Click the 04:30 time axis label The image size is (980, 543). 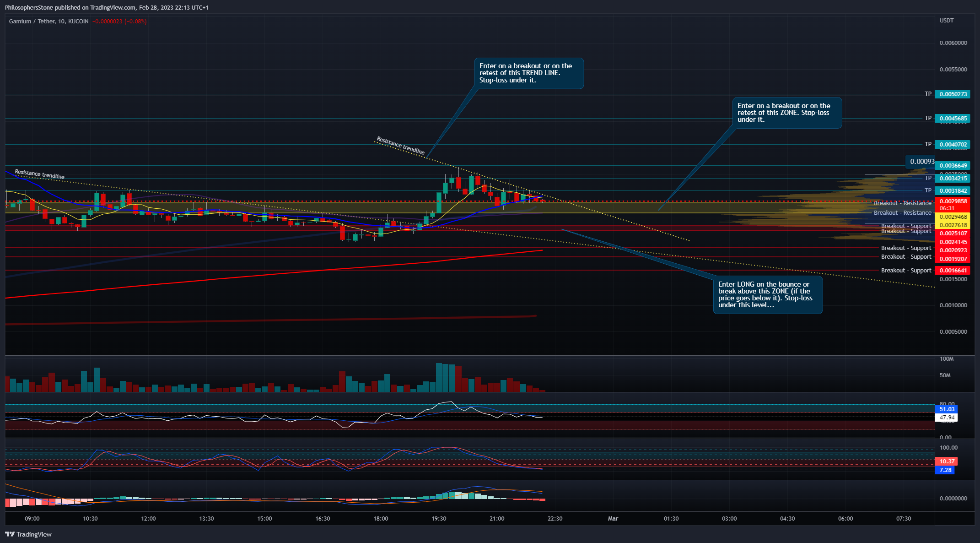[x=787, y=519]
